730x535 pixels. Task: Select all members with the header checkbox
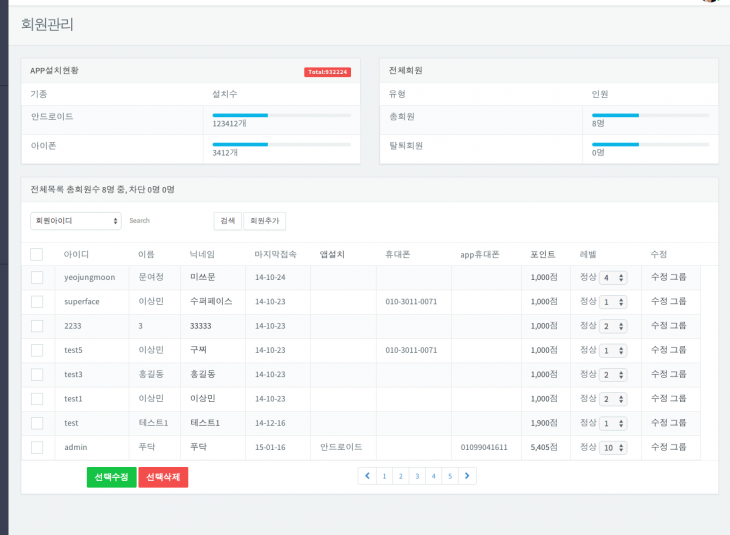coord(37,254)
